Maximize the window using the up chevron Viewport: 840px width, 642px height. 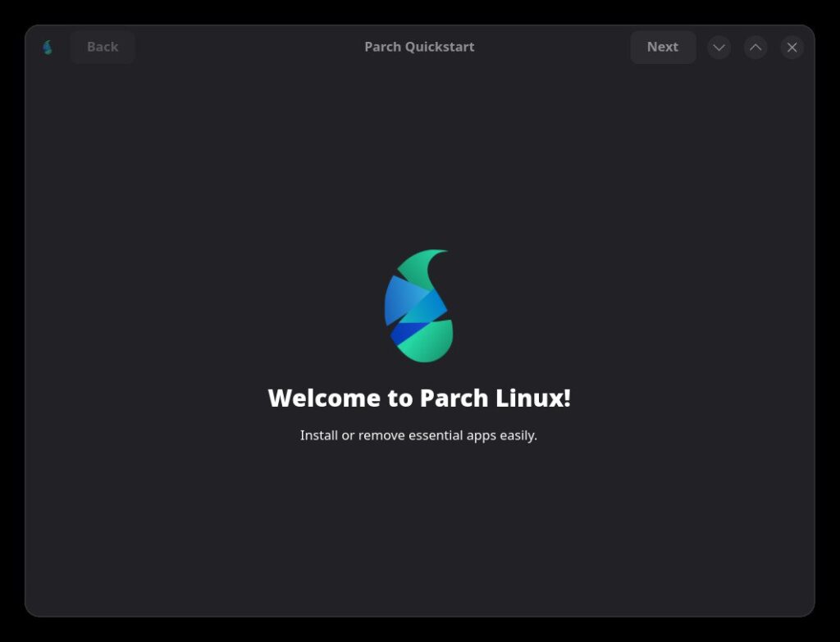pos(756,48)
